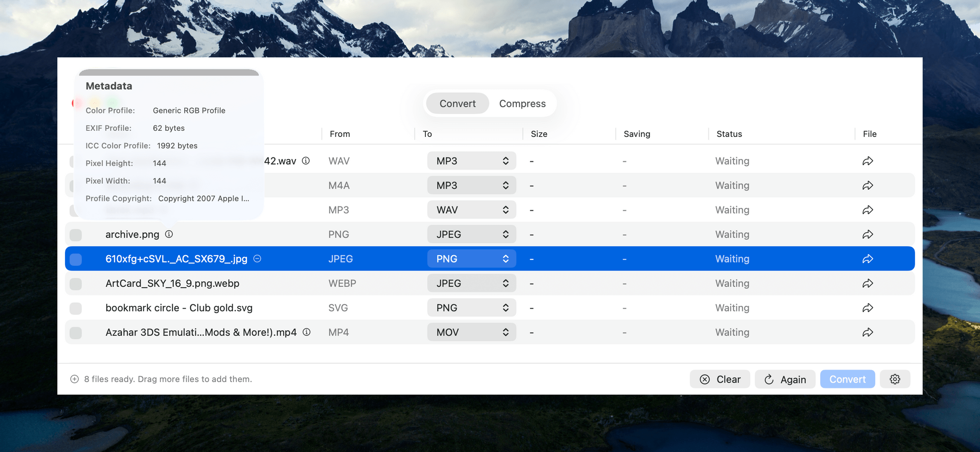The height and width of the screenshot is (452, 980).
Task: Tick the checkbox for archive.png
Action: point(76,235)
